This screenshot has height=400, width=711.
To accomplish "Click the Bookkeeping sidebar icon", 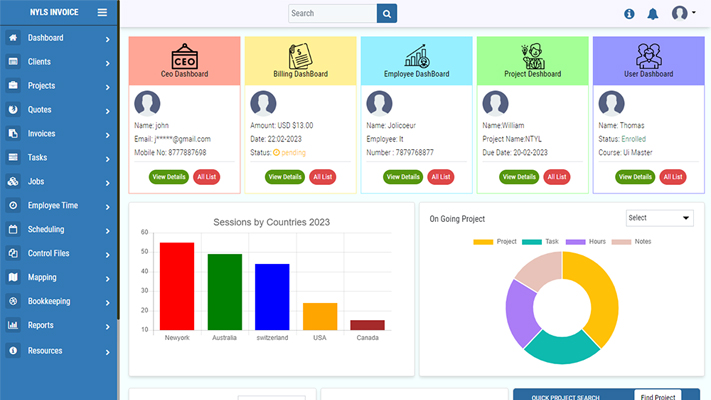I will click(13, 301).
